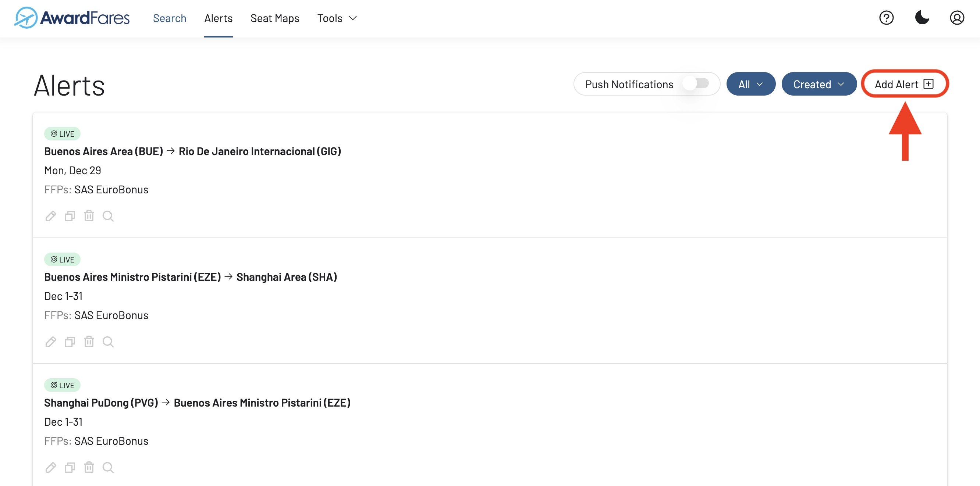Open the All filter dropdown
980x486 pixels.
coord(750,84)
